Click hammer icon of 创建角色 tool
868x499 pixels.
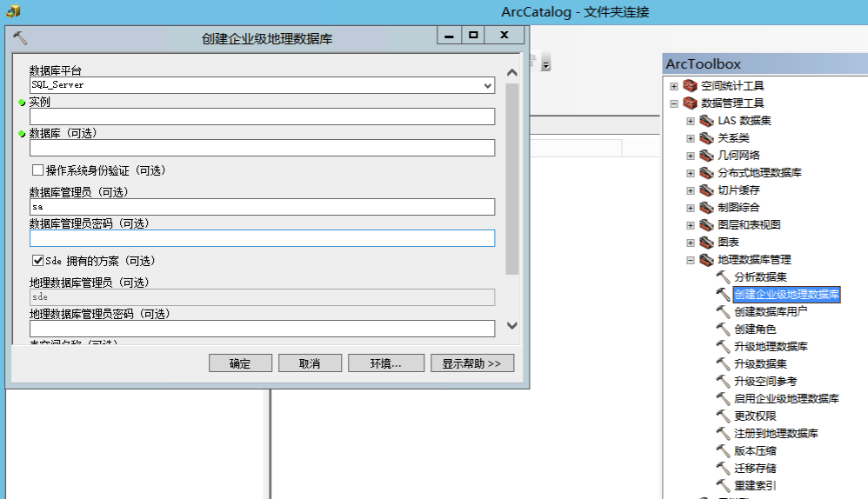pos(723,329)
